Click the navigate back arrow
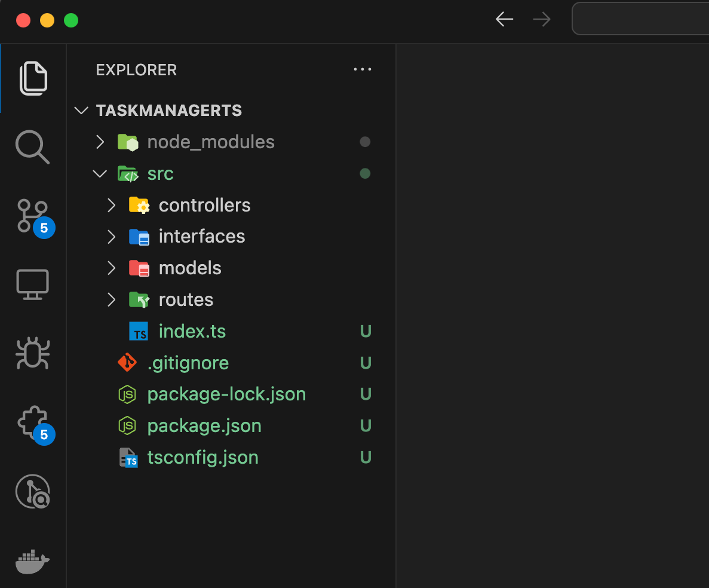 click(504, 19)
